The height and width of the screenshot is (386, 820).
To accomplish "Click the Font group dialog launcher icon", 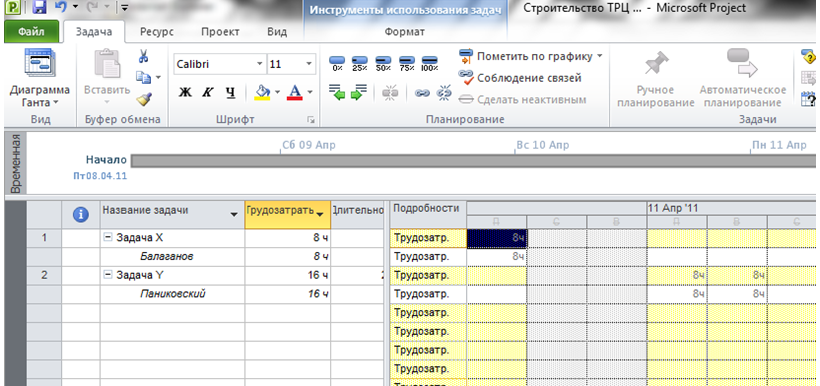I will (311, 120).
